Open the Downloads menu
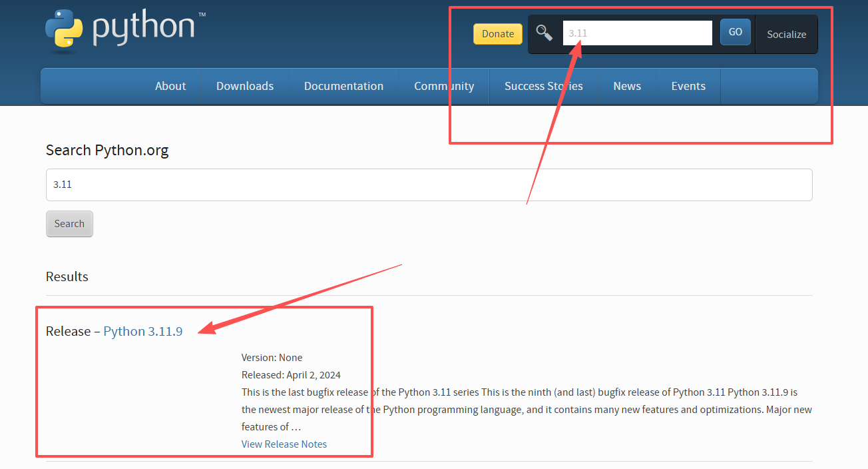Viewport: 868px width, 469px height. pos(245,86)
